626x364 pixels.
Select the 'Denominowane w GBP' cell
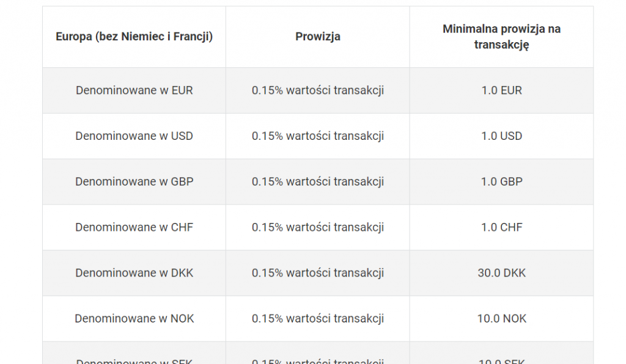click(134, 182)
